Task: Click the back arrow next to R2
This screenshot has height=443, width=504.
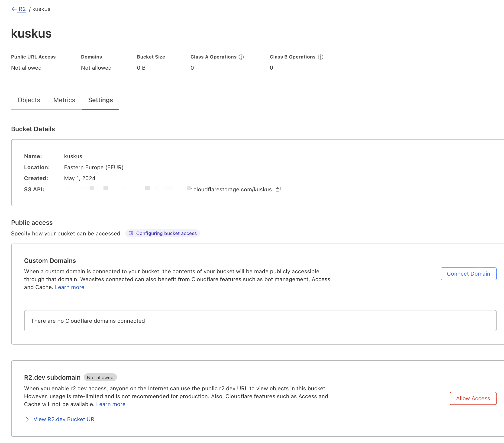Action: [14, 9]
